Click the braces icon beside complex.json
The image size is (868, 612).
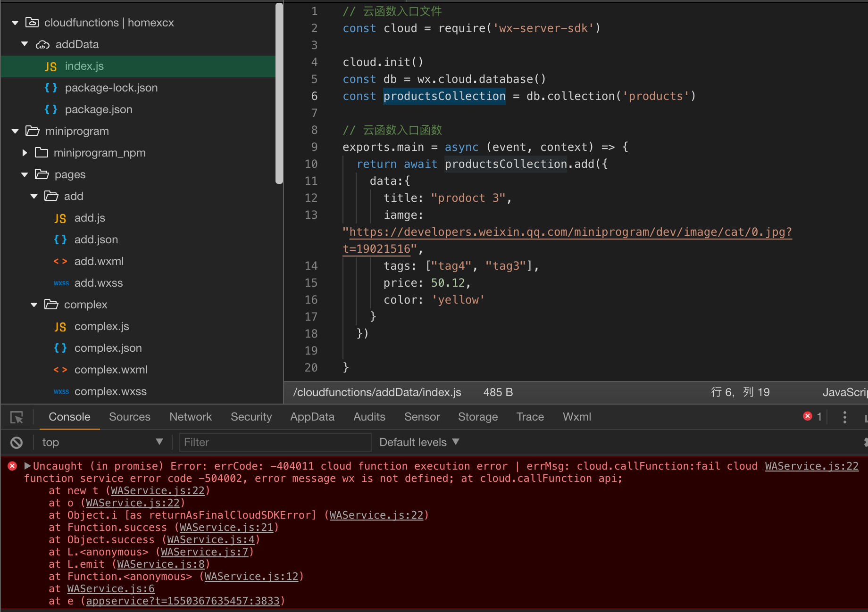pyautogui.click(x=60, y=348)
